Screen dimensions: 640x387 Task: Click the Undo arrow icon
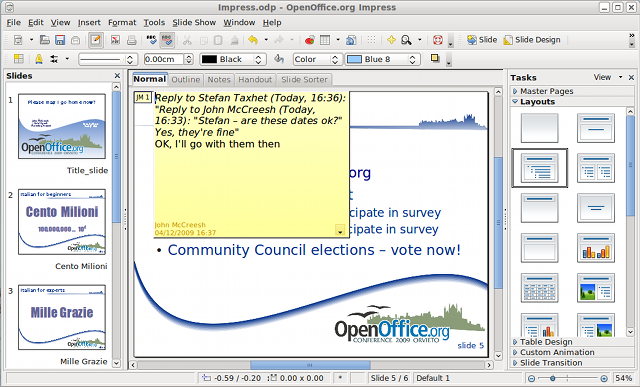(253, 40)
